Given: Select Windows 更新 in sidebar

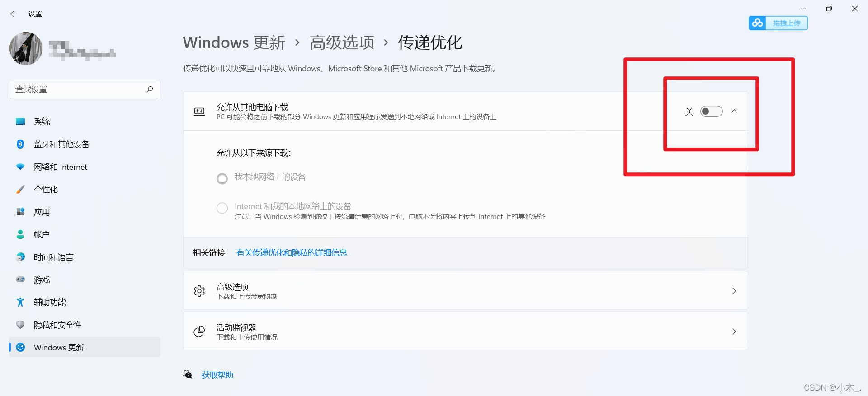Looking at the screenshot, I should click(x=85, y=347).
